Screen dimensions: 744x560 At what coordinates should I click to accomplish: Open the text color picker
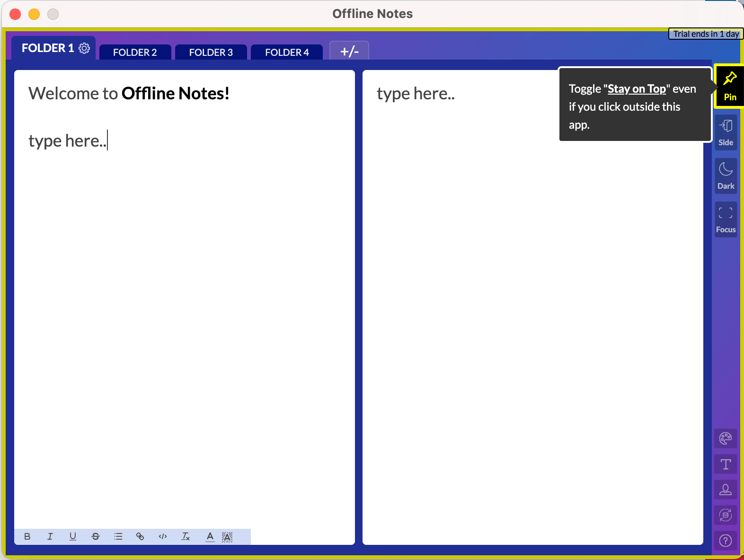[x=210, y=536]
